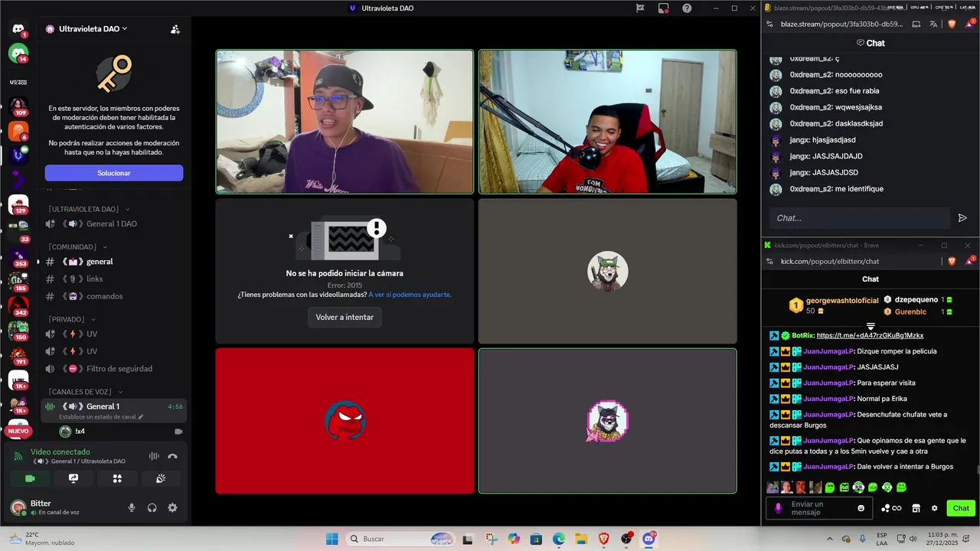
Task: Click 0xdream_s2 'me identifique' message
Action: point(837,189)
